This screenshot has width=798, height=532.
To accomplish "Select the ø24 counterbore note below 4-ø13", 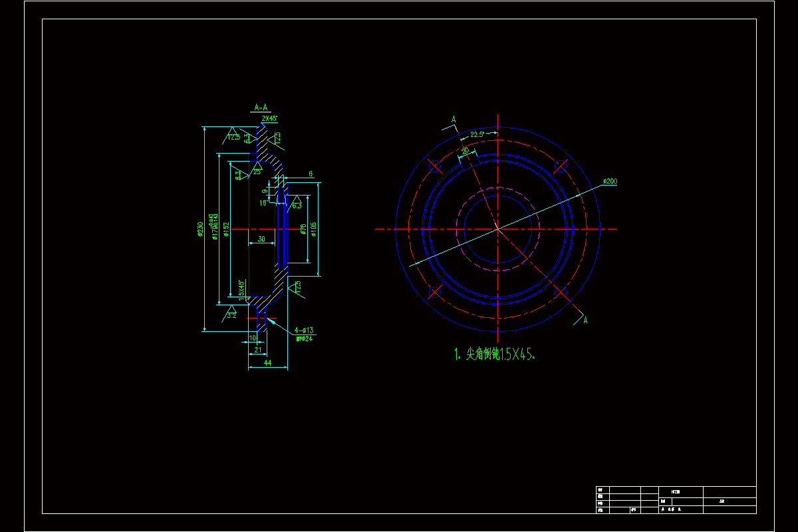I will [x=304, y=338].
